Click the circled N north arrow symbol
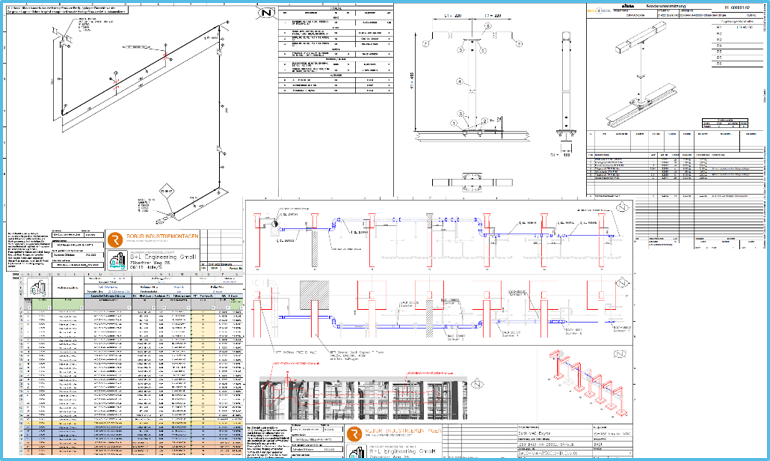 click(263, 18)
